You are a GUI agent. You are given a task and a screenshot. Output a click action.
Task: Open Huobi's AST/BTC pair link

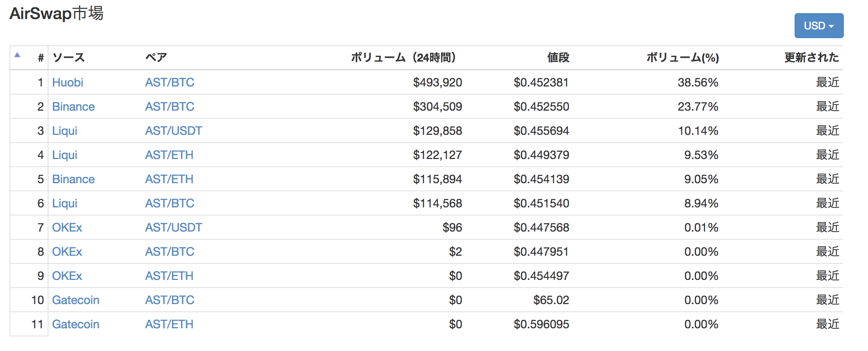tap(169, 82)
